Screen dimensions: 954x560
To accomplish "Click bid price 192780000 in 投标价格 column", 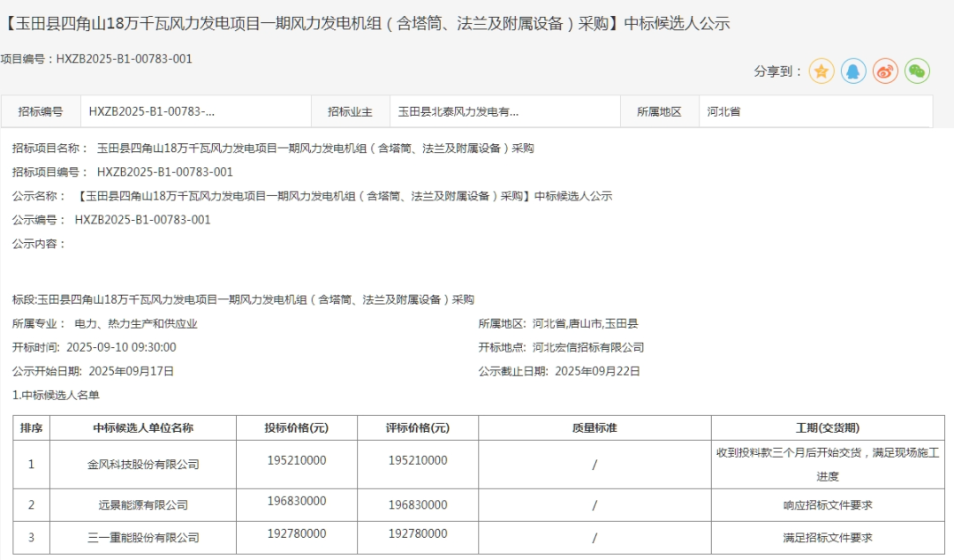I will pos(296,534).
